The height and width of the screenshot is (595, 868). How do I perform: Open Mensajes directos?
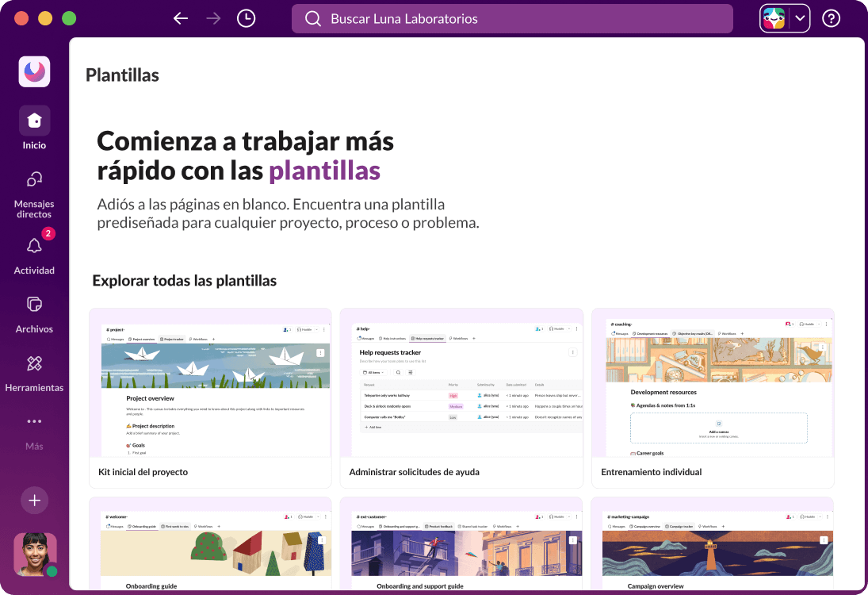[x=34, y=190]
